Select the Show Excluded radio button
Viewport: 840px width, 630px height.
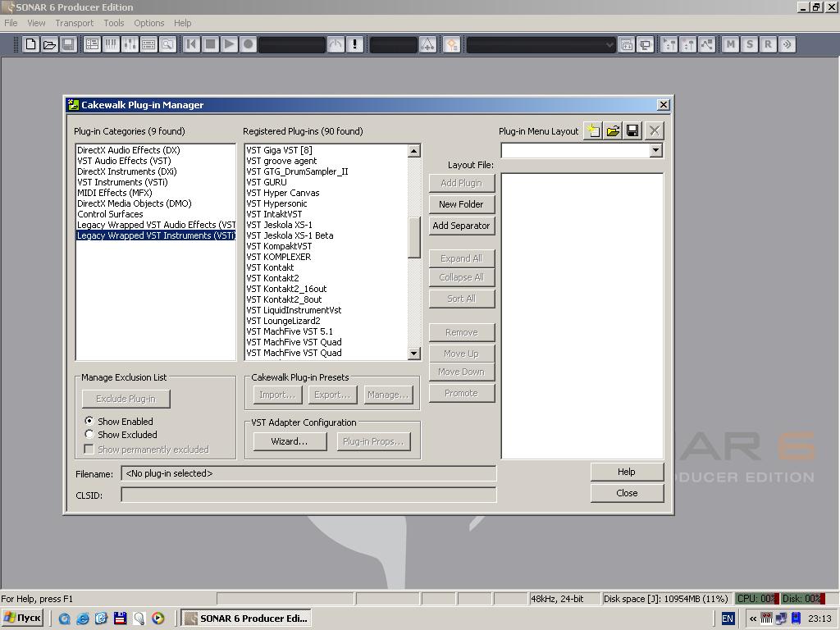89,435
